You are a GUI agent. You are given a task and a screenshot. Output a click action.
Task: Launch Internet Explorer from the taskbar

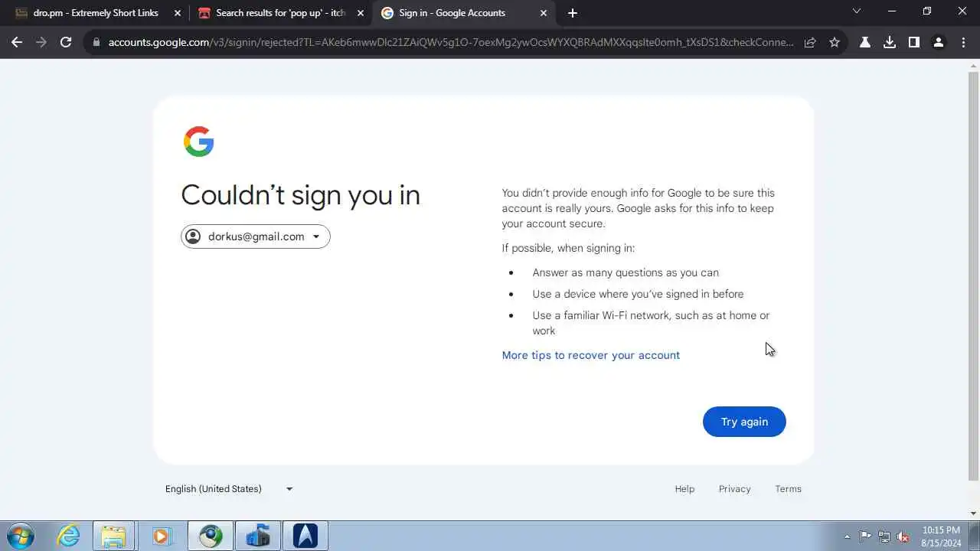tap(69, 536)
